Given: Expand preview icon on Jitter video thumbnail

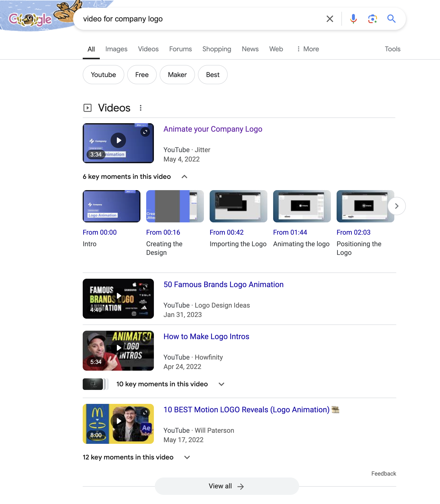Looking at the screenshot, I should [145, 132].
